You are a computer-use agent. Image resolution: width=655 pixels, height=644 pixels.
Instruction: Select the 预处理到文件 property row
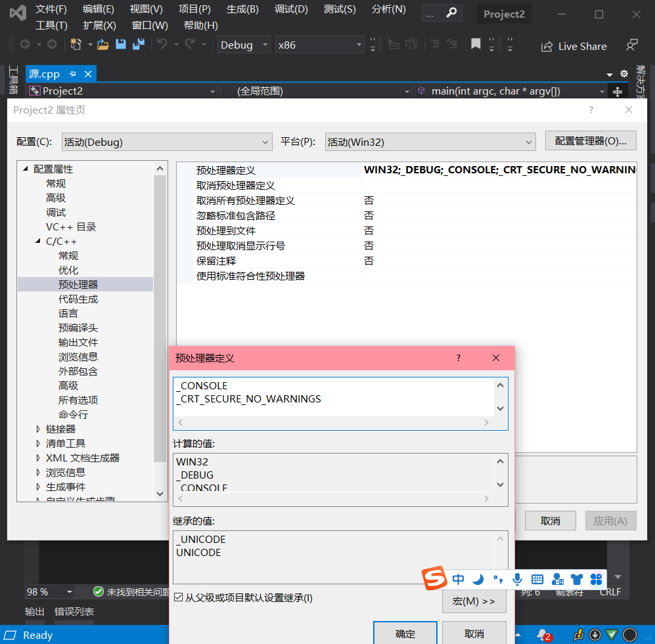407,230
